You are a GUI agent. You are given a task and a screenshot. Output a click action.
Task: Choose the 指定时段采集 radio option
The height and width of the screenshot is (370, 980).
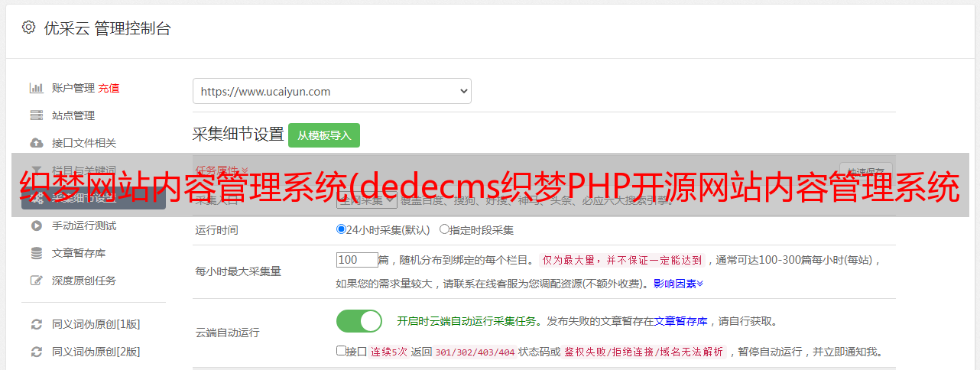pyautogui.click(x=444, y=229)
